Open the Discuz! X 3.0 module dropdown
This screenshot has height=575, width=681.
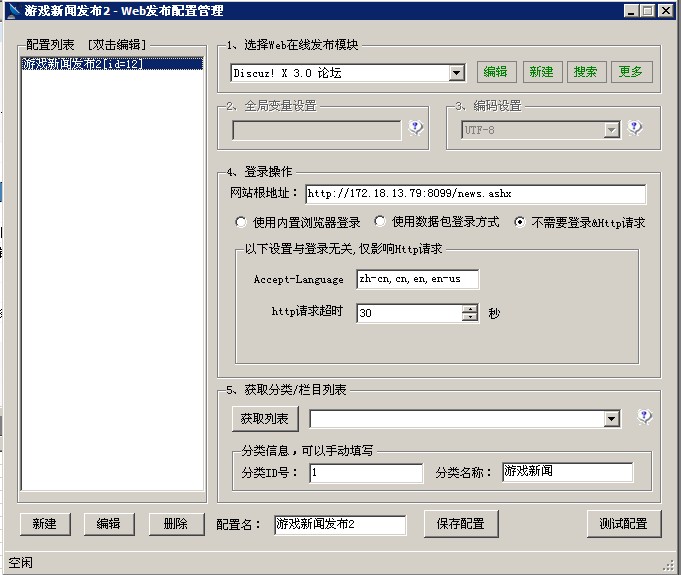[456, 73]
